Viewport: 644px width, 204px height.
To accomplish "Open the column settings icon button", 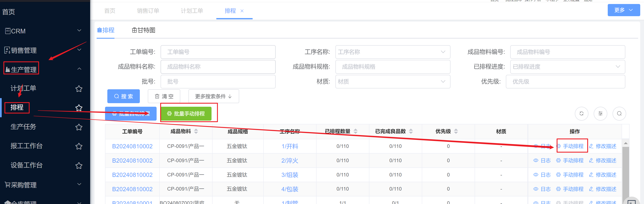I will click(600, 113).
